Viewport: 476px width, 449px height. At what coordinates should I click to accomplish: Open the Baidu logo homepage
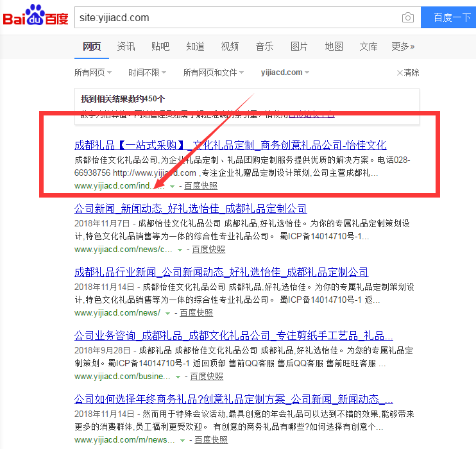(35, 15)
